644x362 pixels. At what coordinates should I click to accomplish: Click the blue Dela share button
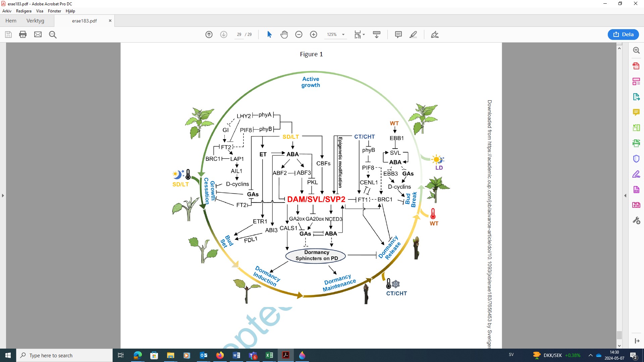[x=623, y=35]
